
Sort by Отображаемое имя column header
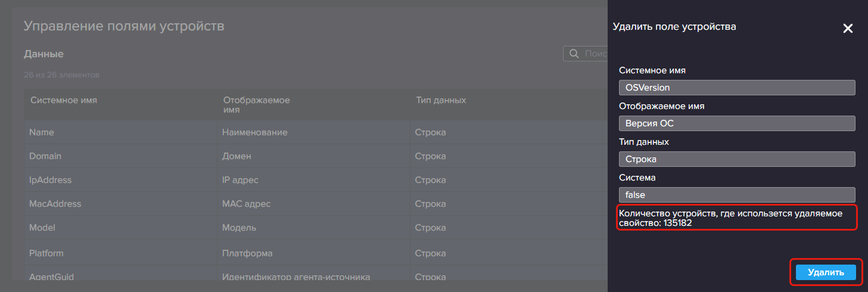pos(256,105)
